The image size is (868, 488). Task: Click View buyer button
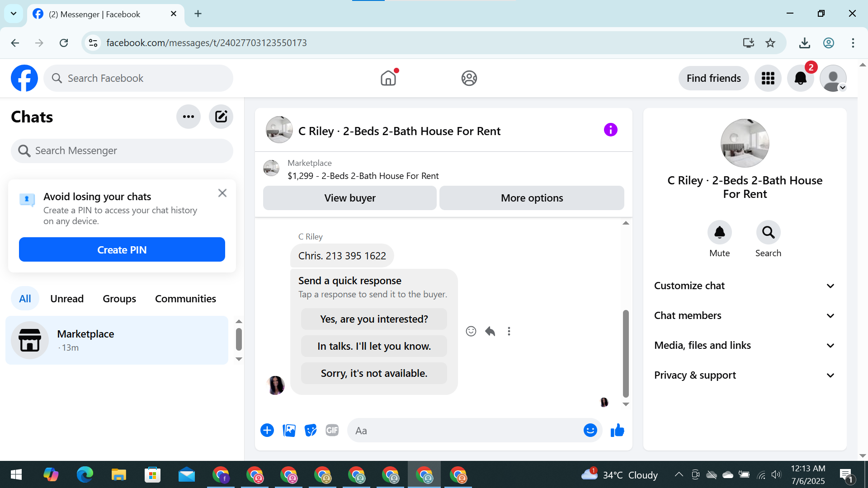click(x=349, y=198)
